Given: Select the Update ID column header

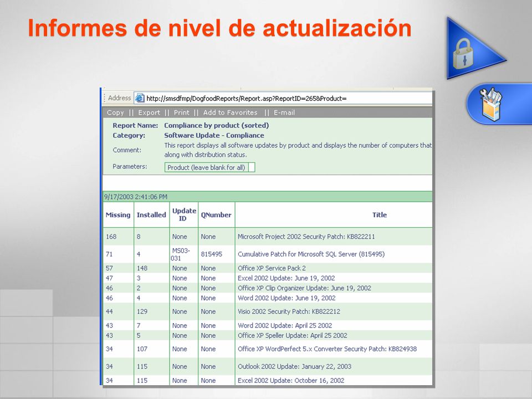Looking at the screenshot, I should [184, 214].
